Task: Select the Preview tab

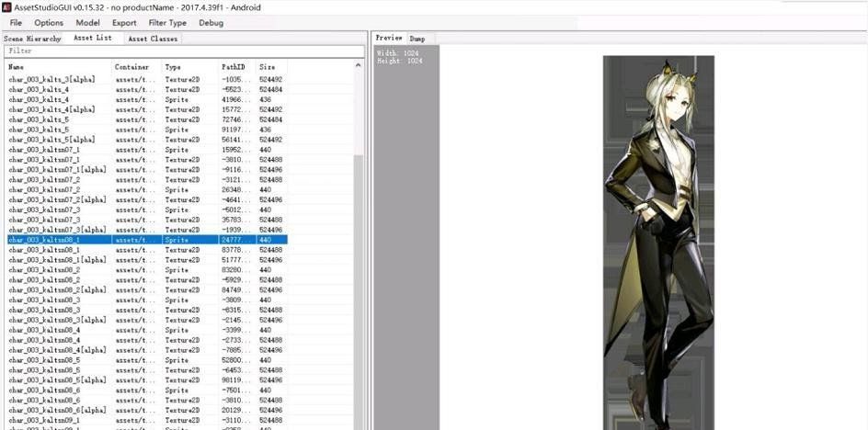Action: tap(389, 39)
